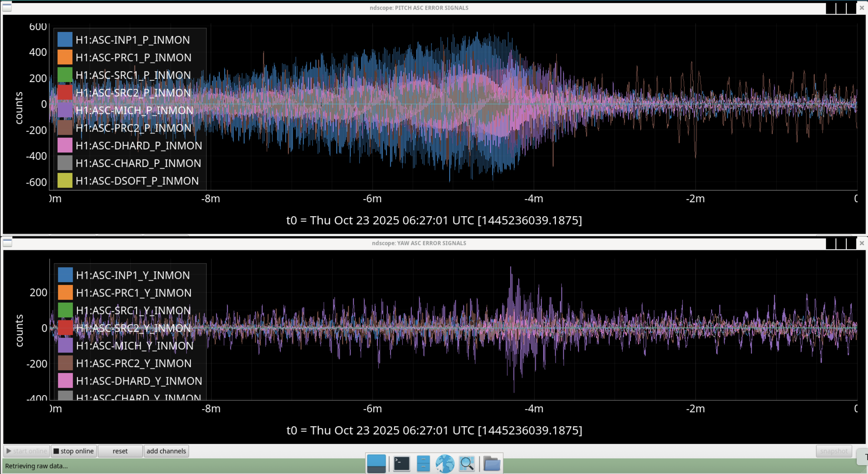Open the magnifier application finder icon
Viewport: 868px width, 474px height.
point(467,464)
